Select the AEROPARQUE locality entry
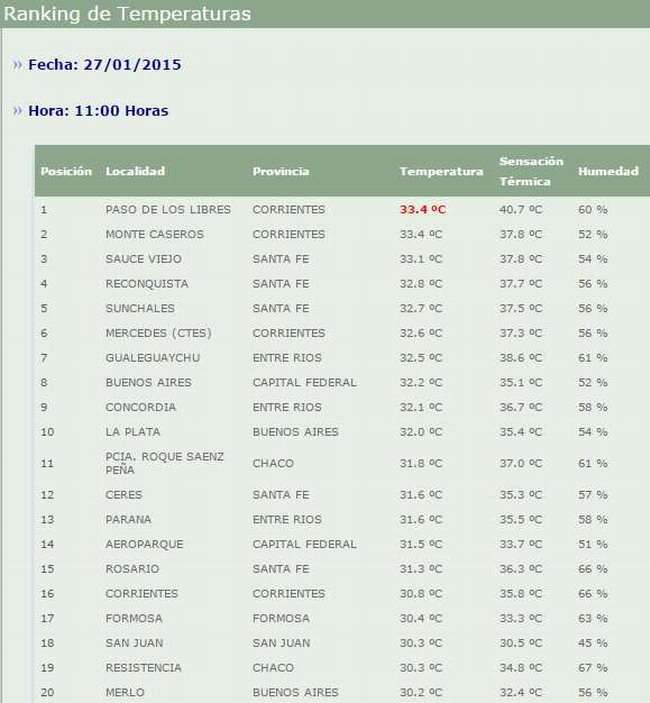The width and height of the screenshot is (650, 703). point(144,544)
